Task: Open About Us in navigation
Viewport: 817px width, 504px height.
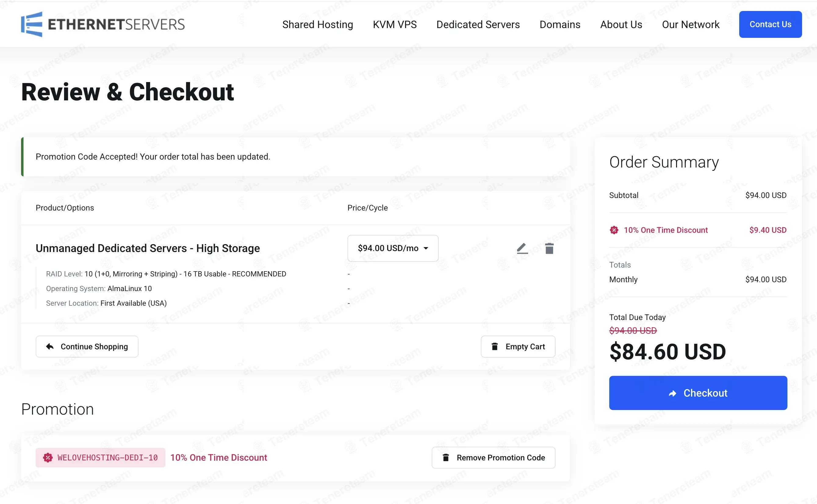Action: (x=621, y=24)
